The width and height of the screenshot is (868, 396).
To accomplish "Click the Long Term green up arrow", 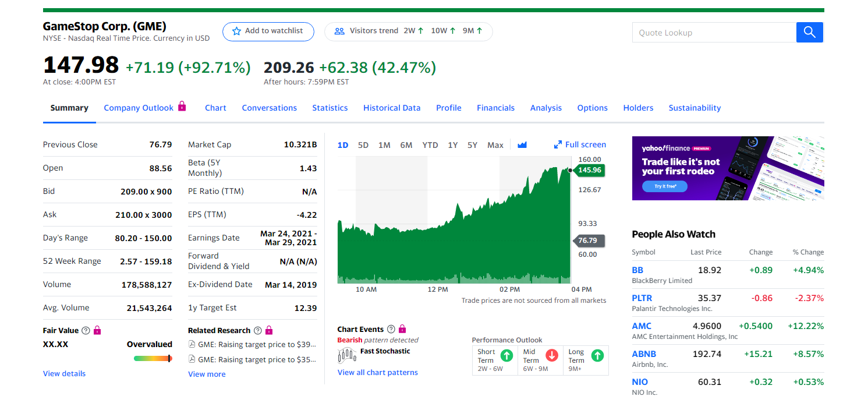I will 597,355.
